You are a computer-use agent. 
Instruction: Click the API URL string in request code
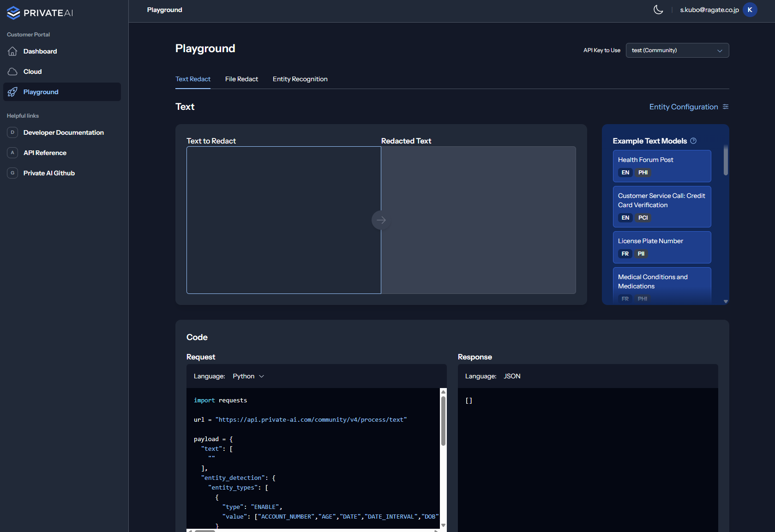point(311,419)
